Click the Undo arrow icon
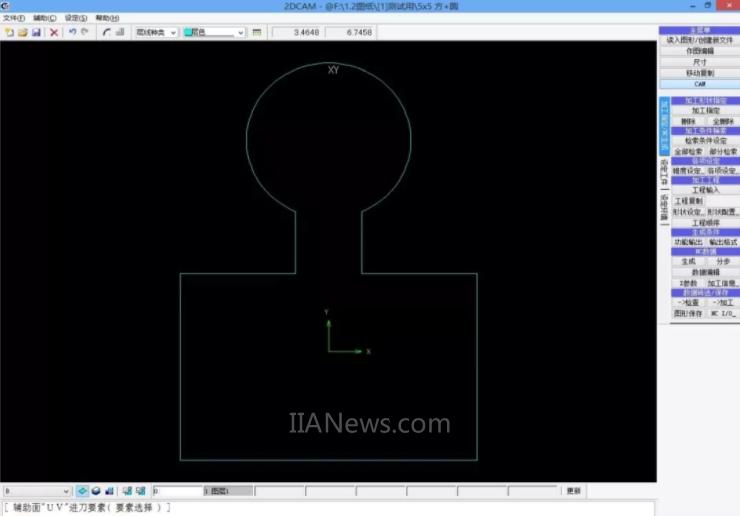The image size is (740, 516). click(x=72, y=32)
